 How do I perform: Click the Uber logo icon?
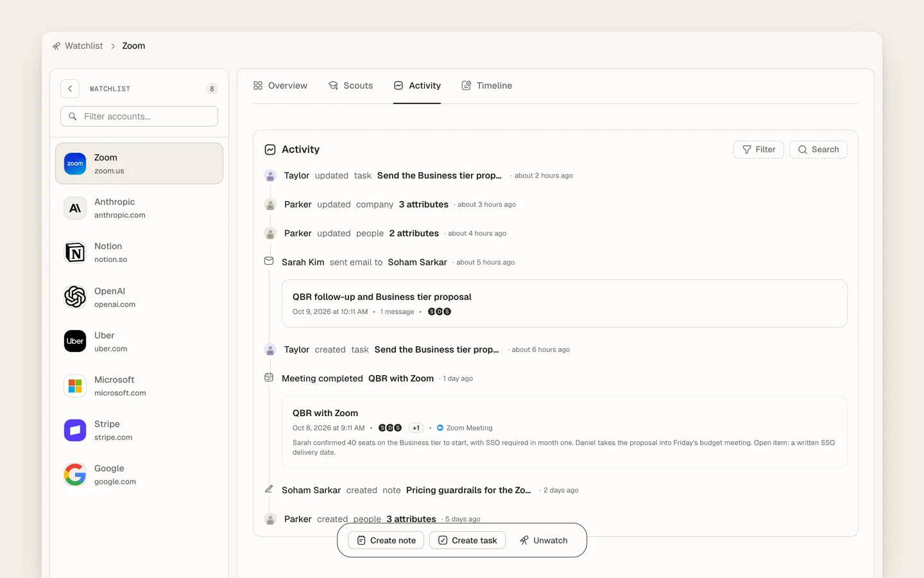tap(75, 341)
